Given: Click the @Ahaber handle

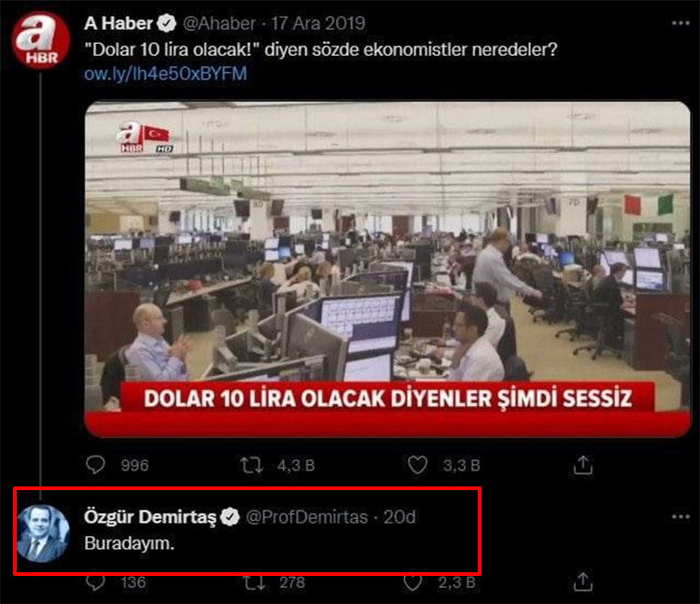Looking at the screenshot, I should [219, 23].
